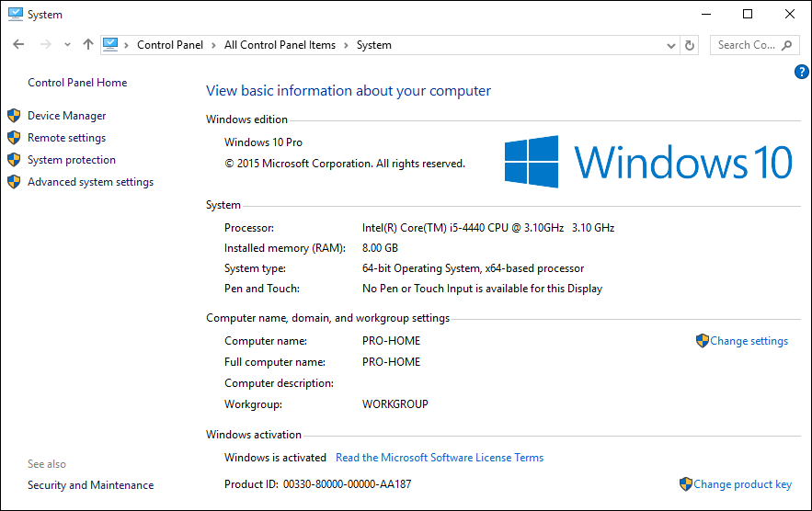Open the address bar history dropdown

pyautogui.click(x=671, y=46)
